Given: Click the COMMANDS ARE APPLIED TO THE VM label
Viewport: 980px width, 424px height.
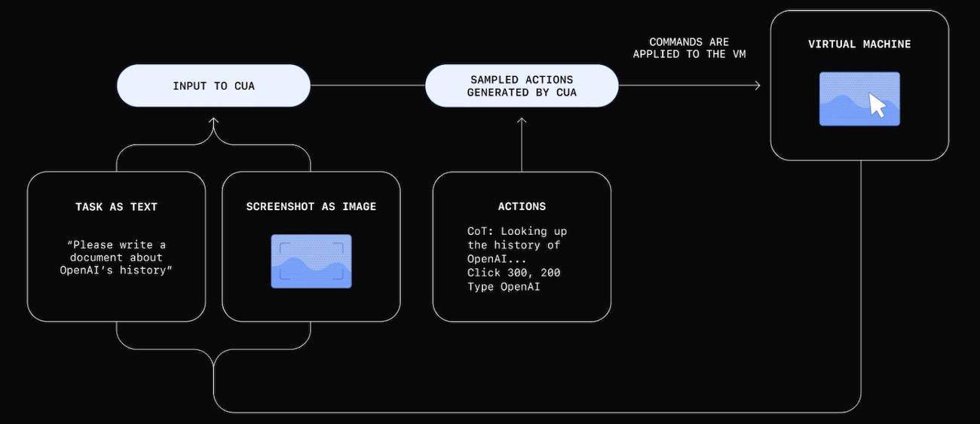Looking at the screenshot, I should [689, 48].
